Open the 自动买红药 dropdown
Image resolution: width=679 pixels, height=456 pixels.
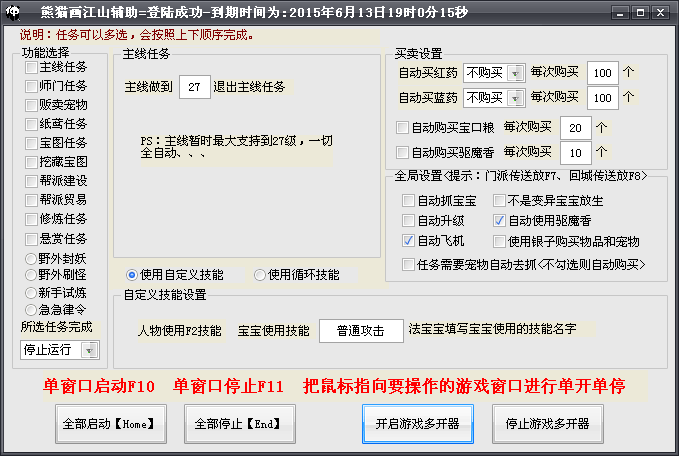coord(494,73)
